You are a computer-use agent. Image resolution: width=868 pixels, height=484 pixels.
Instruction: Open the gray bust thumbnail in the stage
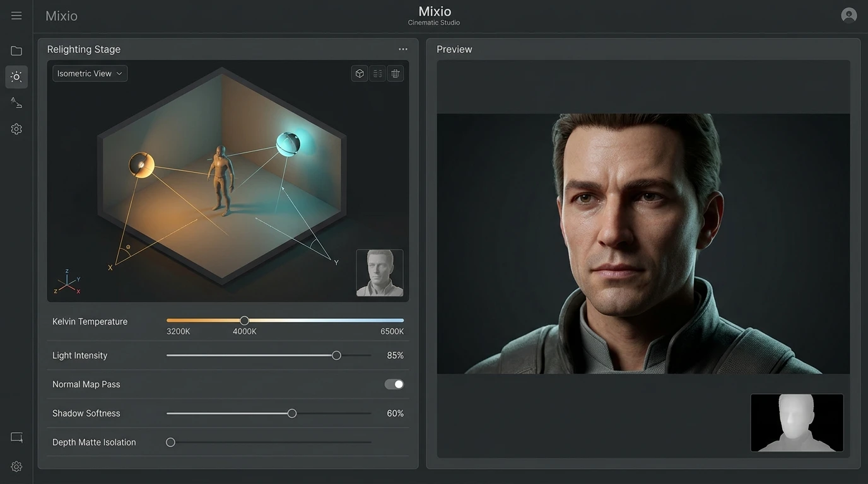(x=380, y=273)
